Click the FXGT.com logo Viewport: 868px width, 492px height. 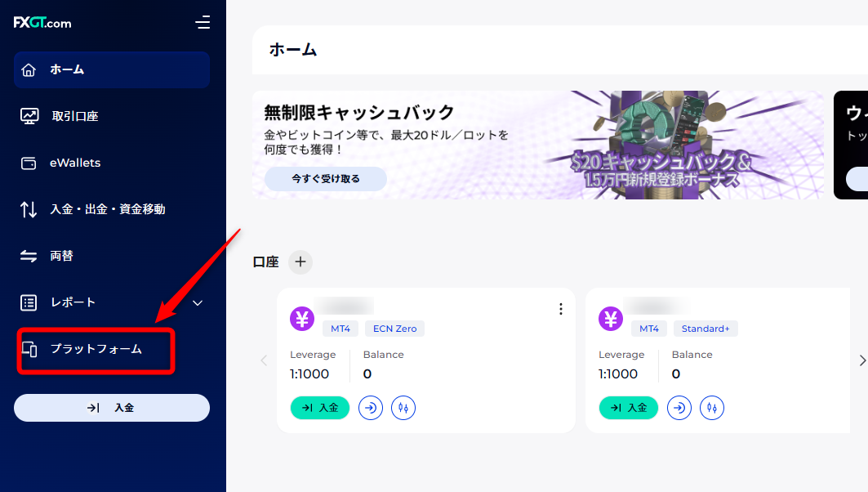tap(42, 23)
